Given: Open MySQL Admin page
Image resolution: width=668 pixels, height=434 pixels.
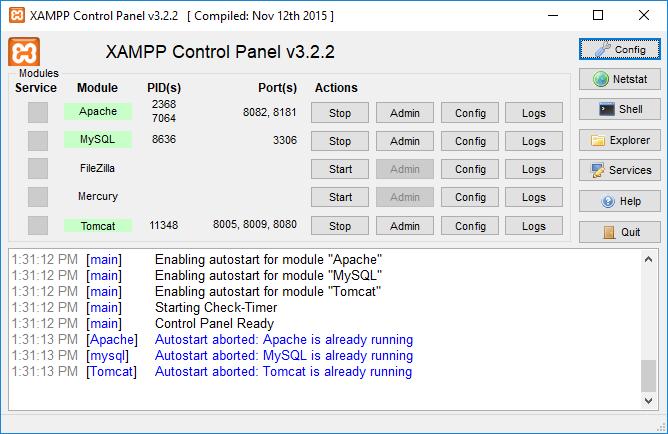Looking at the screenshot, I should click(x=405, y=141).
